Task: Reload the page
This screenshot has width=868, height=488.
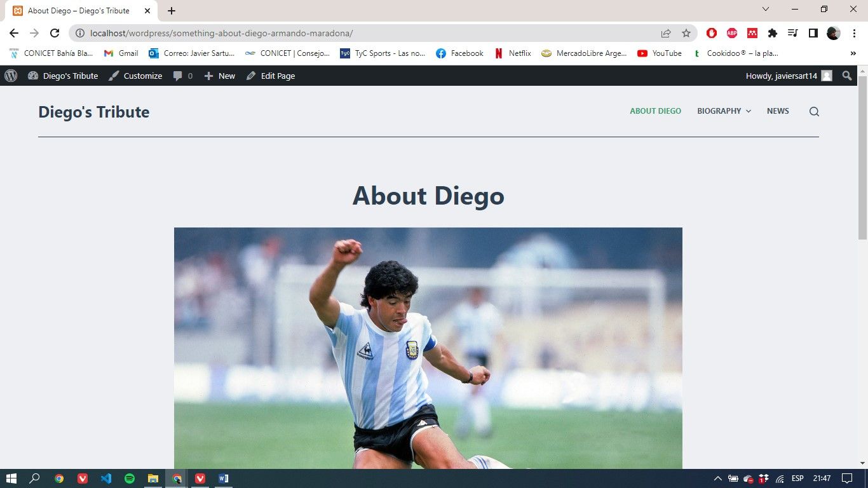Action: (x=55, y=33)
